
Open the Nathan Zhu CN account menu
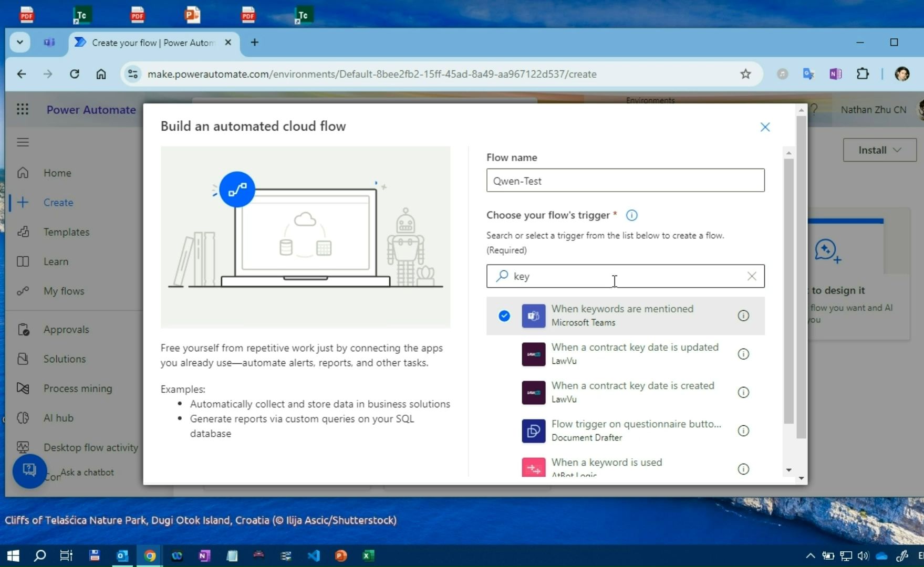pos(874,109)
